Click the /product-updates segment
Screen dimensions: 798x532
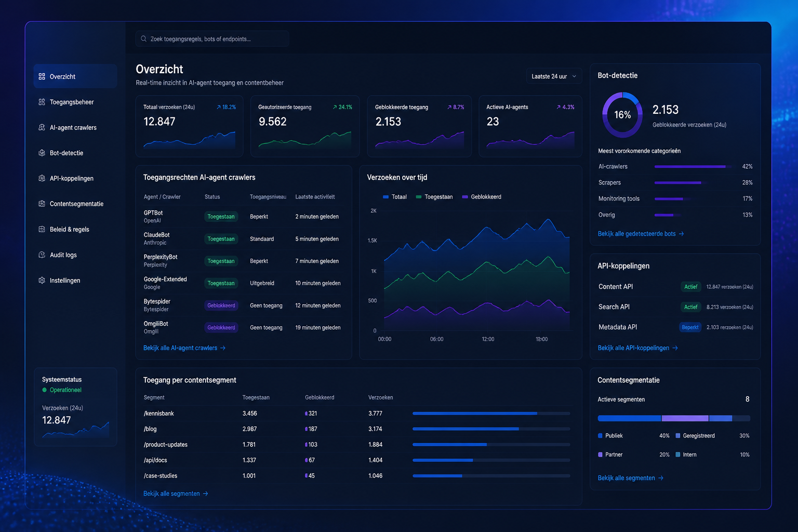coord(166,445)
